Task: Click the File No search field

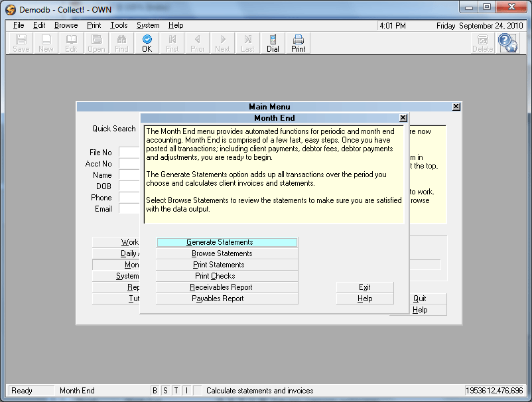Action: point(129,153)
